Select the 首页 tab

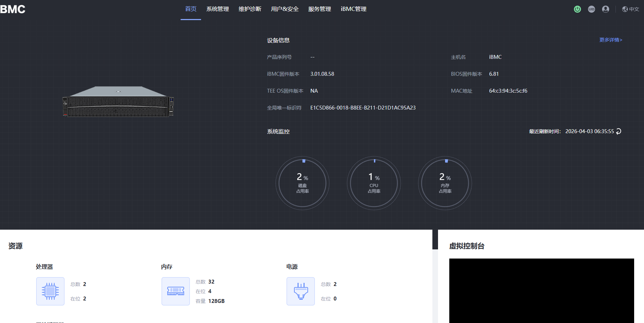(191, 9)
